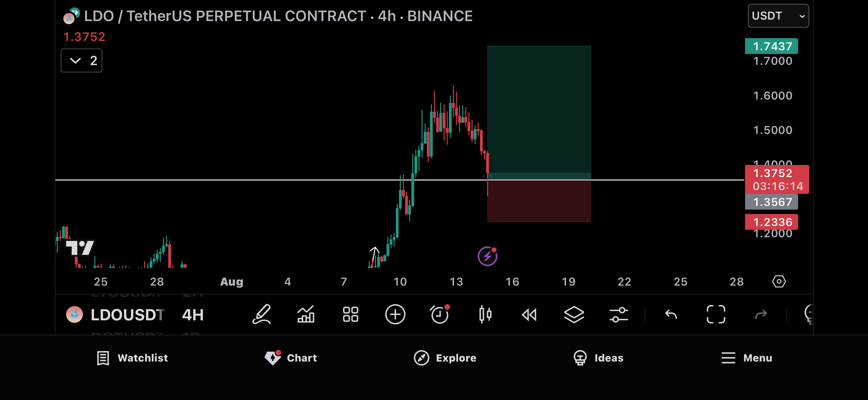Image resolution: width=868 pixels, height=400 pixels.
Task: Open chart settings via the sliders icon
Action: pyautogui.click(x=619, y=315)
